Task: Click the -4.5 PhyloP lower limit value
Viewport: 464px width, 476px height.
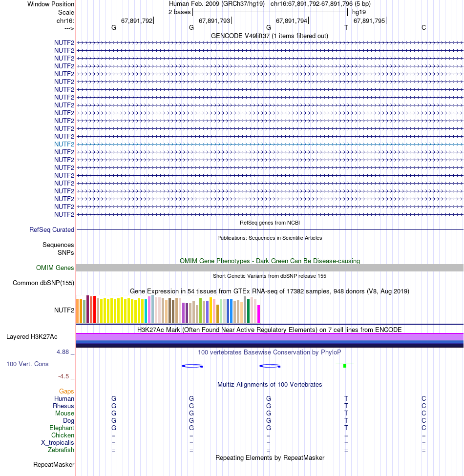Action: click(63, 376)
